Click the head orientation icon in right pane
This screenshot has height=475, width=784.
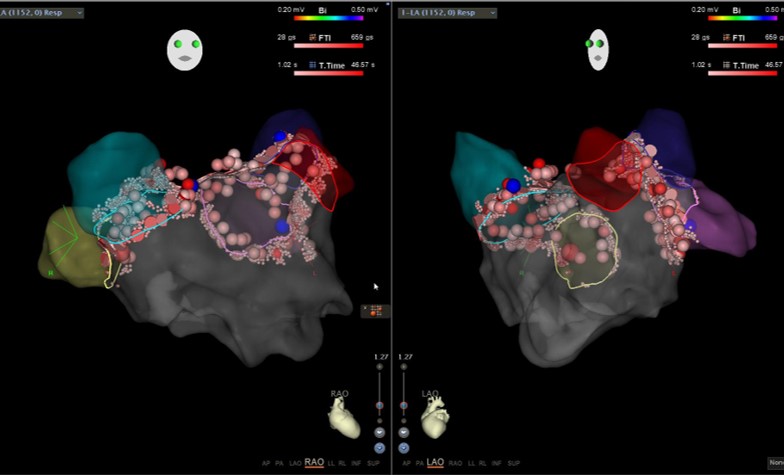[x=599, y=48]
